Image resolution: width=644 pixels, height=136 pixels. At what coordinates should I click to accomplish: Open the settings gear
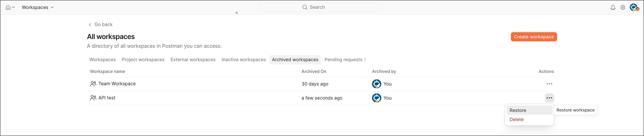click(x=623, y=7)
